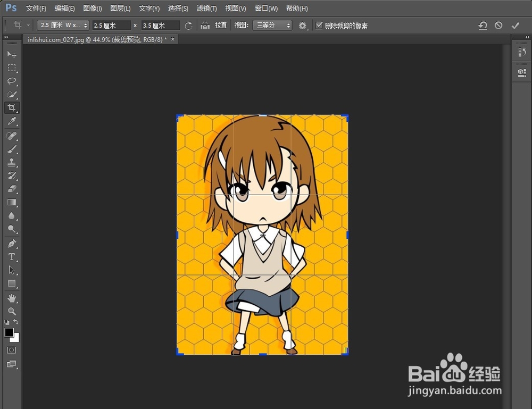Viewport: 532px width, 409px height.
Task: Open the 滤镜 menu
Action: pyautogui.click(x=206, y=8)
